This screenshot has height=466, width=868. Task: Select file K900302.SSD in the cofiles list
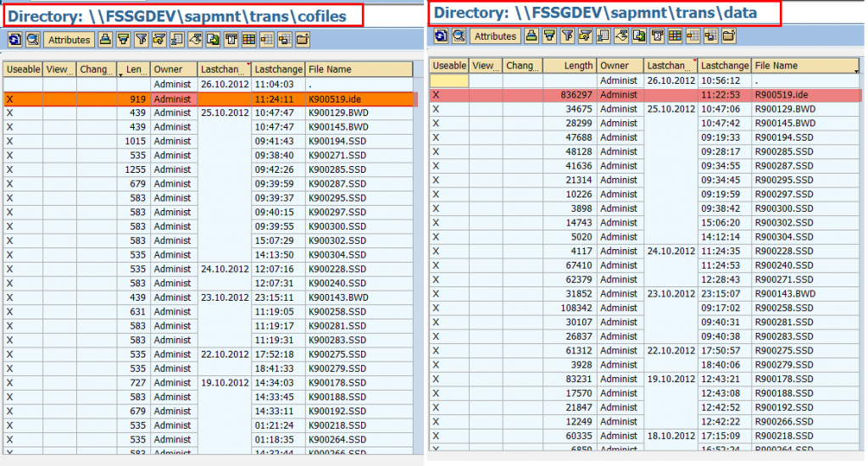(x=337, y=241)
